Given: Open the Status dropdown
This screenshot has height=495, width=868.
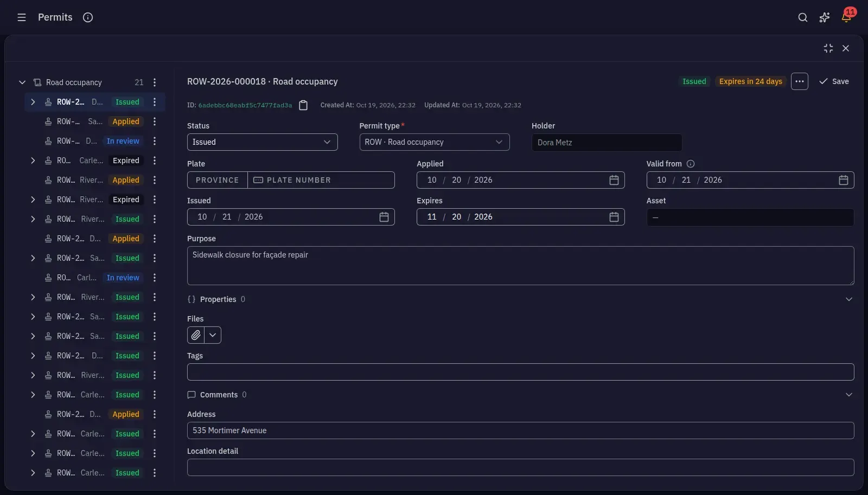Looking at the screenshot, I should tap(262, 142).
